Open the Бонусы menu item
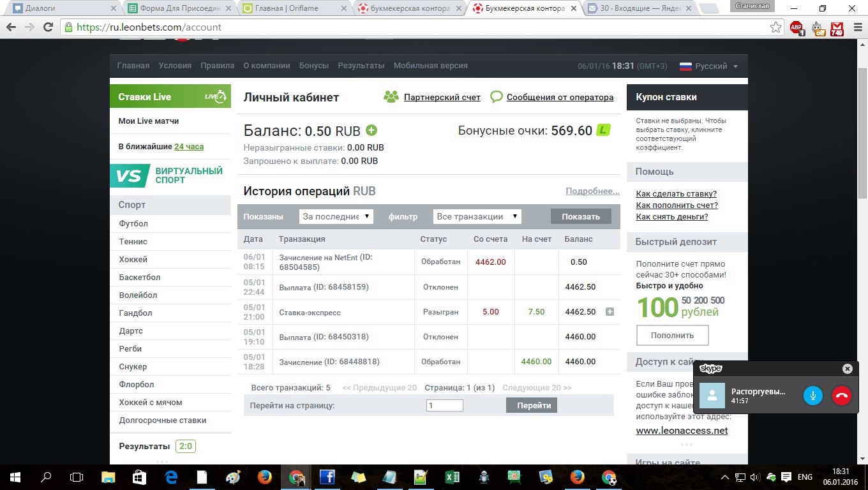Screen dimensions: 868x490 (314, 66)
